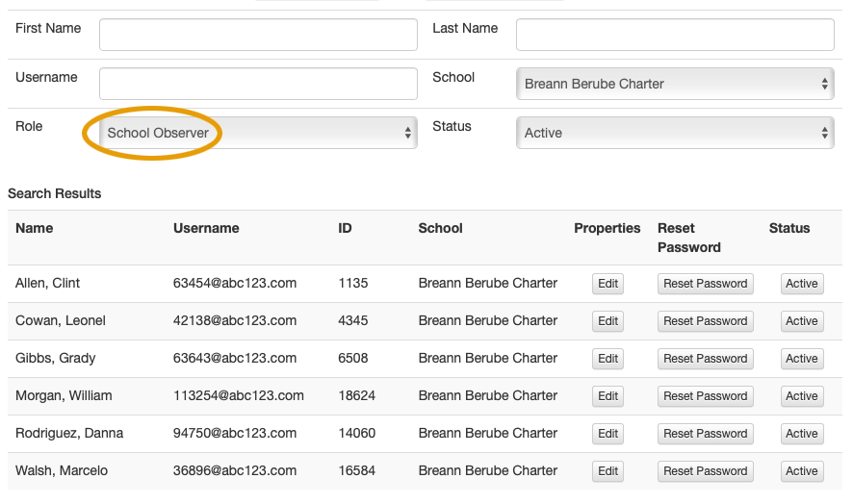Reset password for Allen, Clint
Image resolution: width=853 pixels, height=504 pixels.
click(x=706, y=284)
